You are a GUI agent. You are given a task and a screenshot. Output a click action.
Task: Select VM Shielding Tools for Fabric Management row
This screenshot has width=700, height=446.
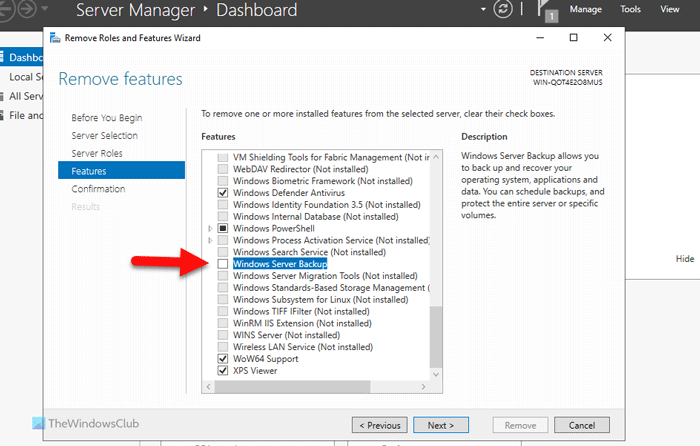point(331,157)
